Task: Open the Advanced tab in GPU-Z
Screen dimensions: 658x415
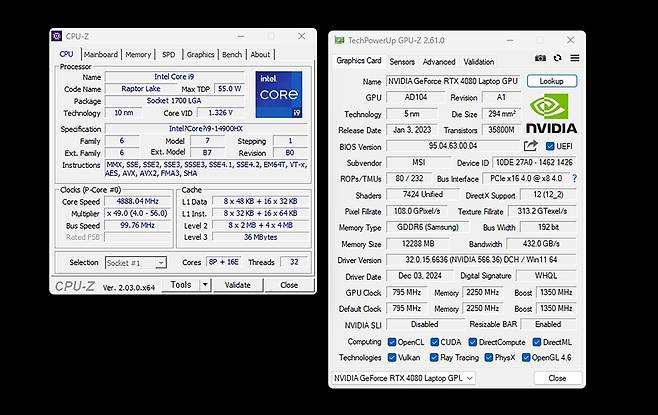Action: pyautogui.click(x=439, y=62)
